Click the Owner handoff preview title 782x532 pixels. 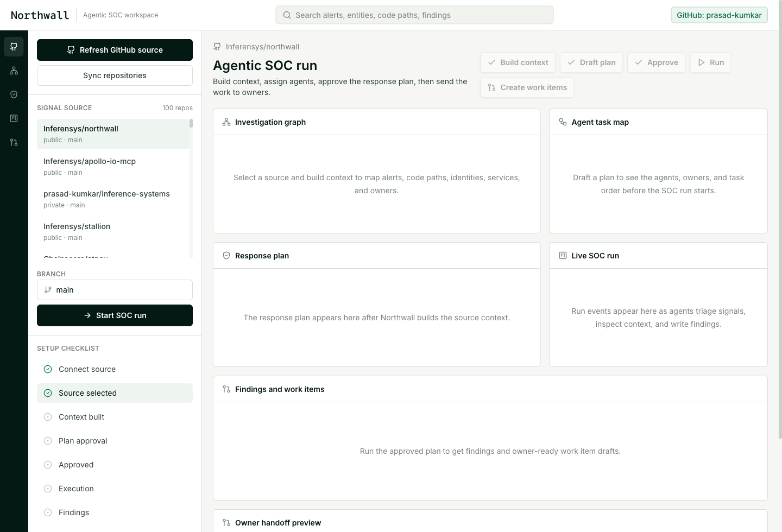278,523
